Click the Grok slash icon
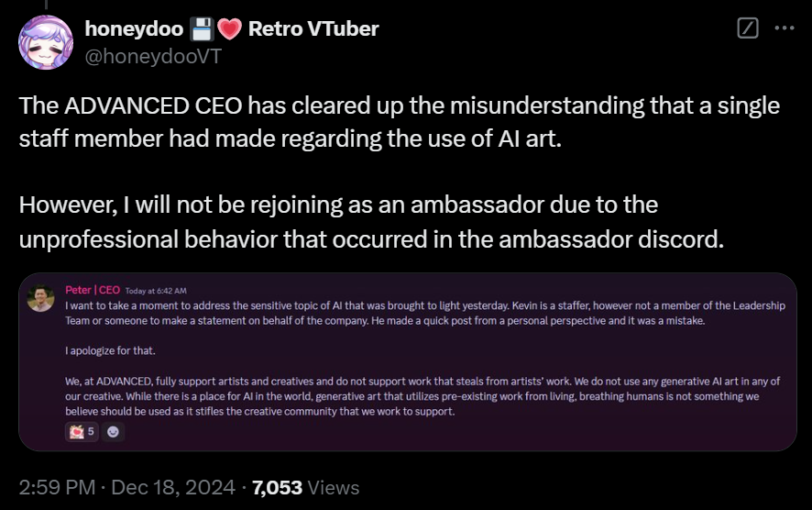812x510 pixels. (747, 28)
